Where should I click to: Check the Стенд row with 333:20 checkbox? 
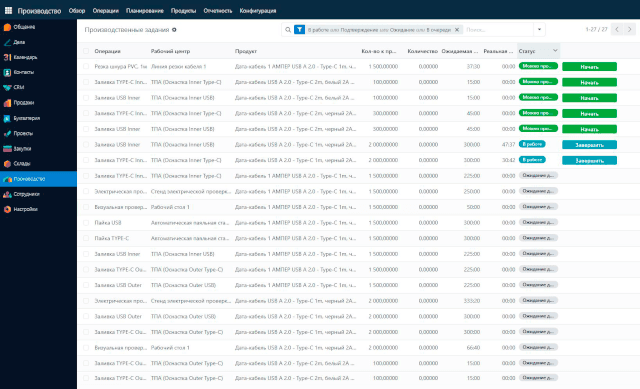tap(86, 301)
